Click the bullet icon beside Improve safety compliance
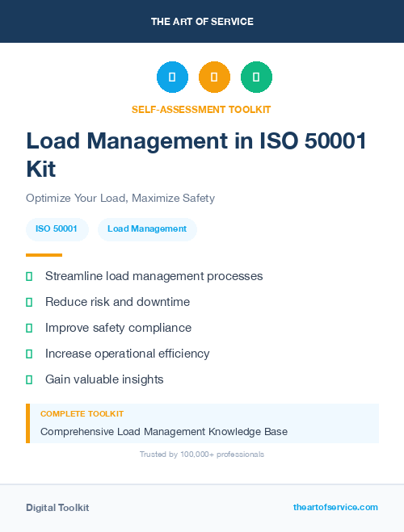 (x=29, y=328)
